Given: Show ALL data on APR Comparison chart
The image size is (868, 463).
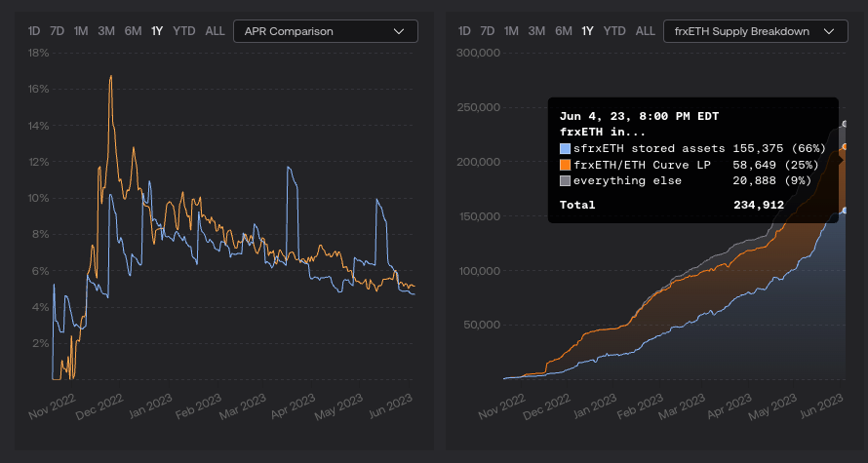Looking at the screenshot, I should point(216,31).
